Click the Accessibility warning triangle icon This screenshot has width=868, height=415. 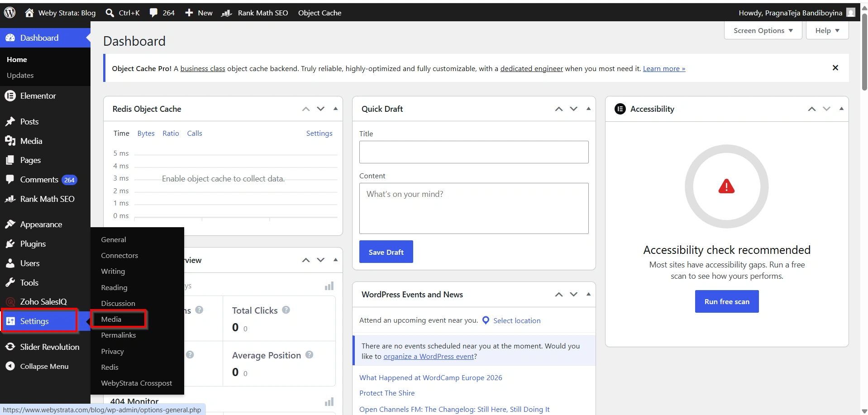pyautogui.click(x=726, y=186)
